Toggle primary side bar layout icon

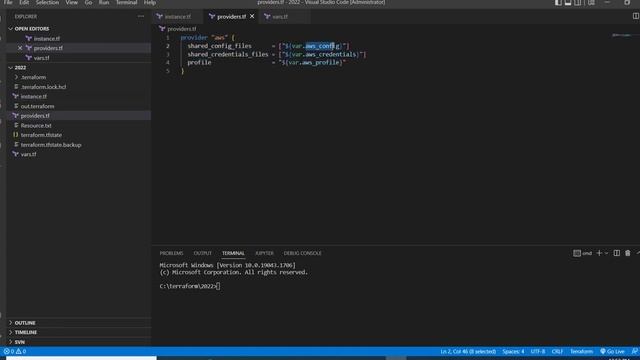click(x=558, y=2)
